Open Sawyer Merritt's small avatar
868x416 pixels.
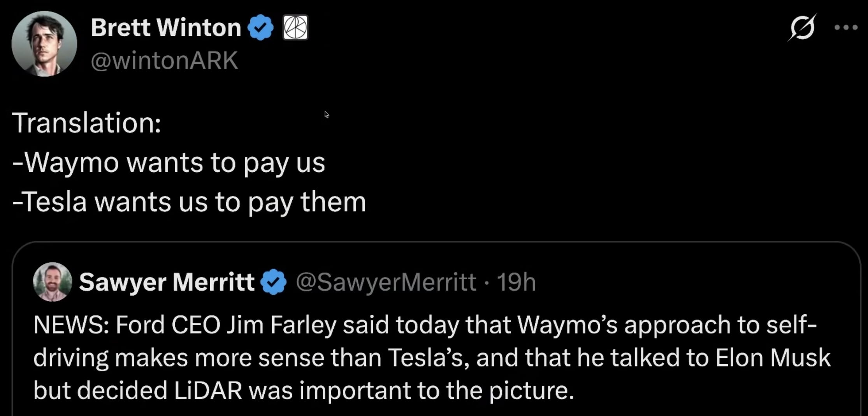pyautogui.click(x=53, y=282)
